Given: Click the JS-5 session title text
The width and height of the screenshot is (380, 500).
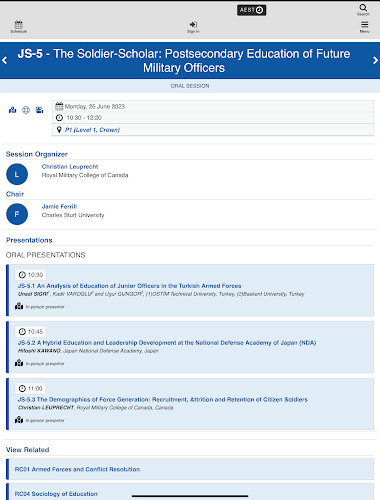Looking at the screenshot, I should click(184, 61).
